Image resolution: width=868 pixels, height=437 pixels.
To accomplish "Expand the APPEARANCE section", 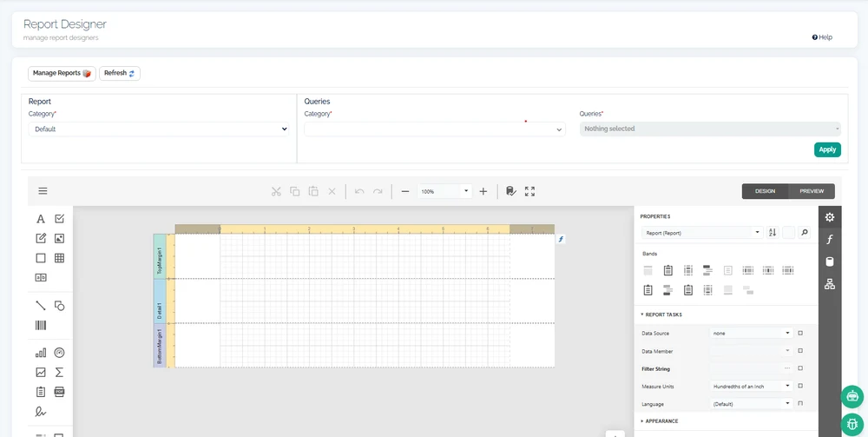I will pos(660,421).
